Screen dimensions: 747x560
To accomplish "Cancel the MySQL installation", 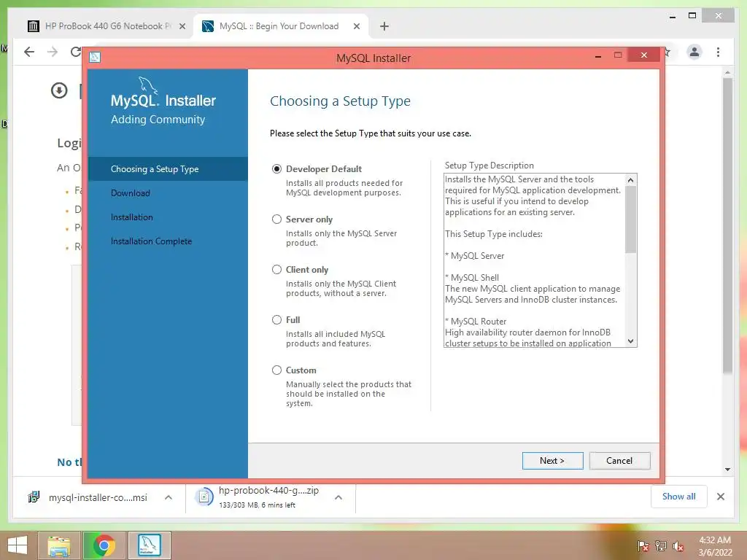I will (x=619, y=461).
